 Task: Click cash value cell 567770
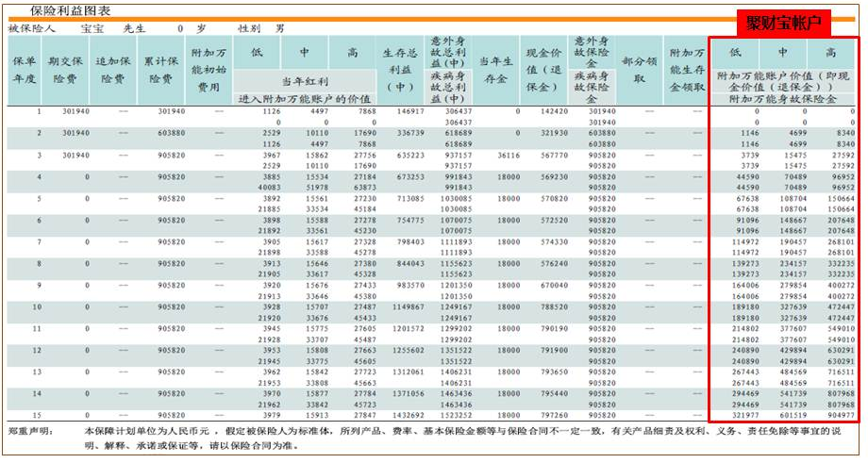point(554,156)
